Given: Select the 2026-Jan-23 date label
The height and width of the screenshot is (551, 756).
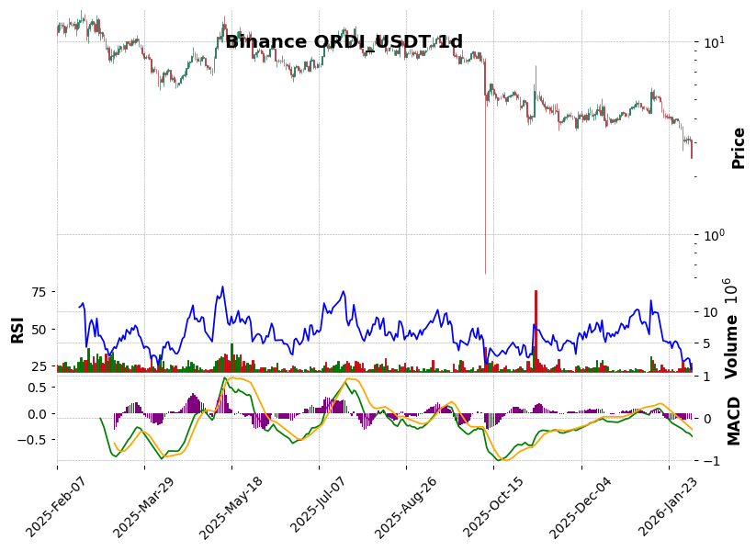Looking at the screenshot, I should point(668,506).
